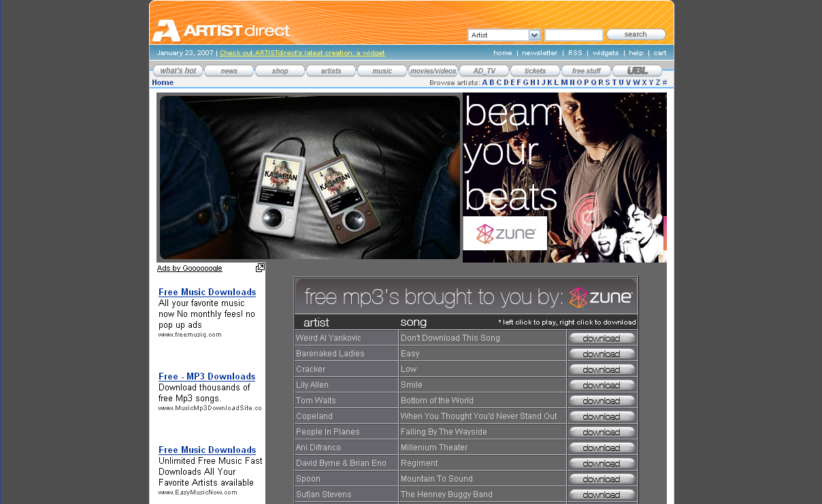Click the ARTISTdirect logo

[221, 31]
